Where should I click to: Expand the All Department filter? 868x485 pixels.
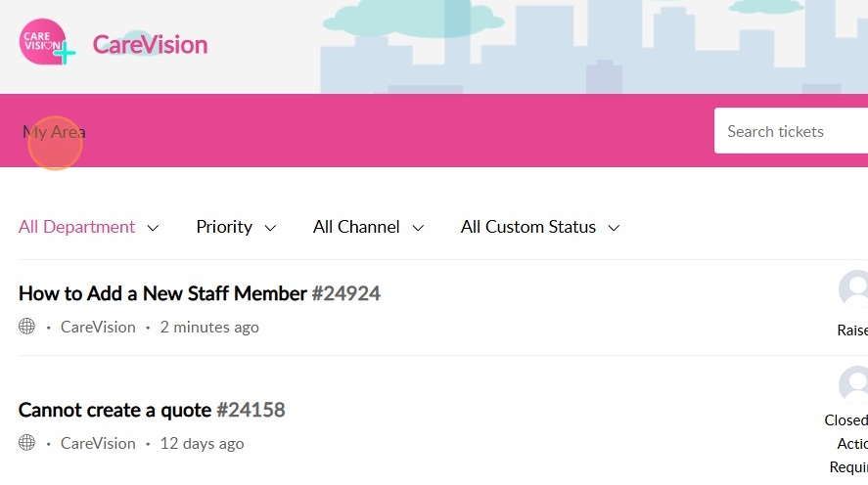pos(88,227)
